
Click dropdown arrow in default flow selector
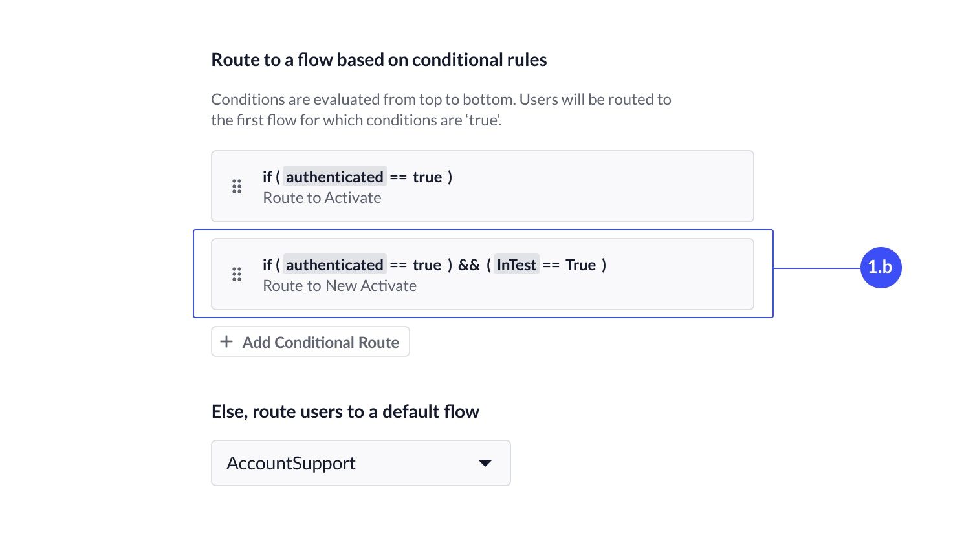tap(485, 463)
